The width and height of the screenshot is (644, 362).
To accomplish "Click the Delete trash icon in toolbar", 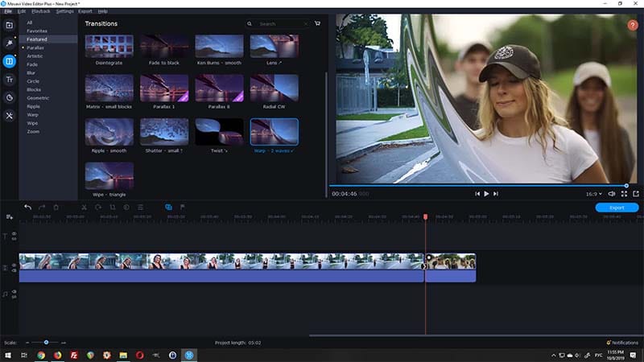I will [x=56, y=208].
